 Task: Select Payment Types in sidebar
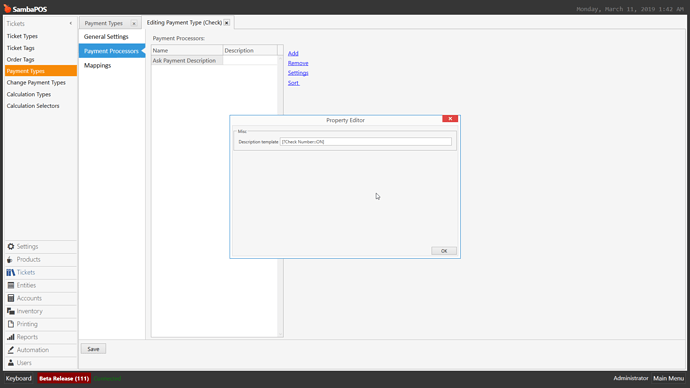click(x=40, y=71)
